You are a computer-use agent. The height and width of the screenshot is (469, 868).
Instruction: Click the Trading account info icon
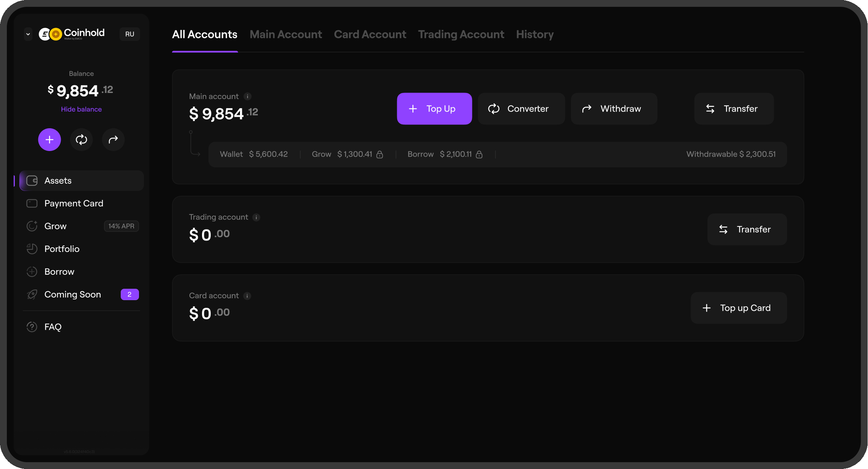[256, 217]
